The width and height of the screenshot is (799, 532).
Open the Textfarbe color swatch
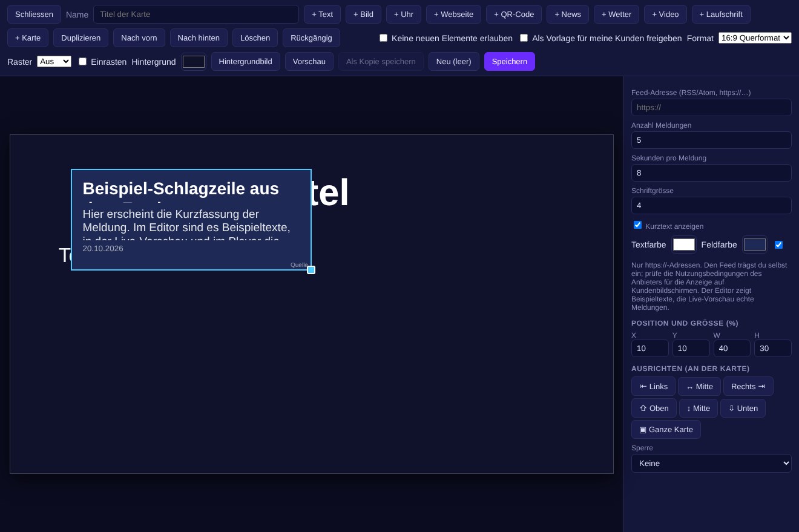[684, 245]
